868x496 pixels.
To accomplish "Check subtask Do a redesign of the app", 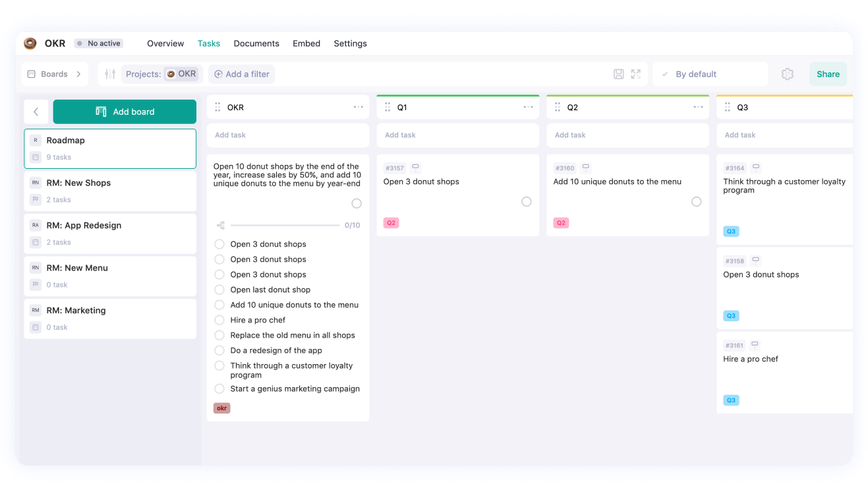I will (x=219, y=350).
